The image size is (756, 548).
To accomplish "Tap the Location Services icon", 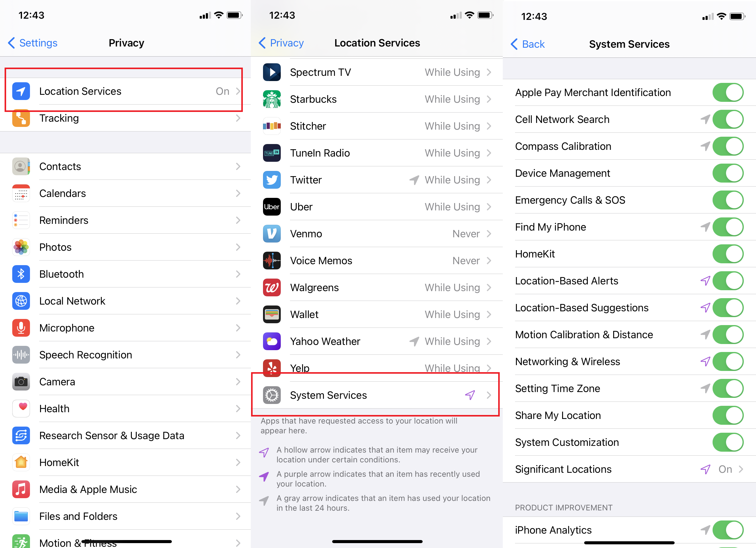I will click(21, 91).
